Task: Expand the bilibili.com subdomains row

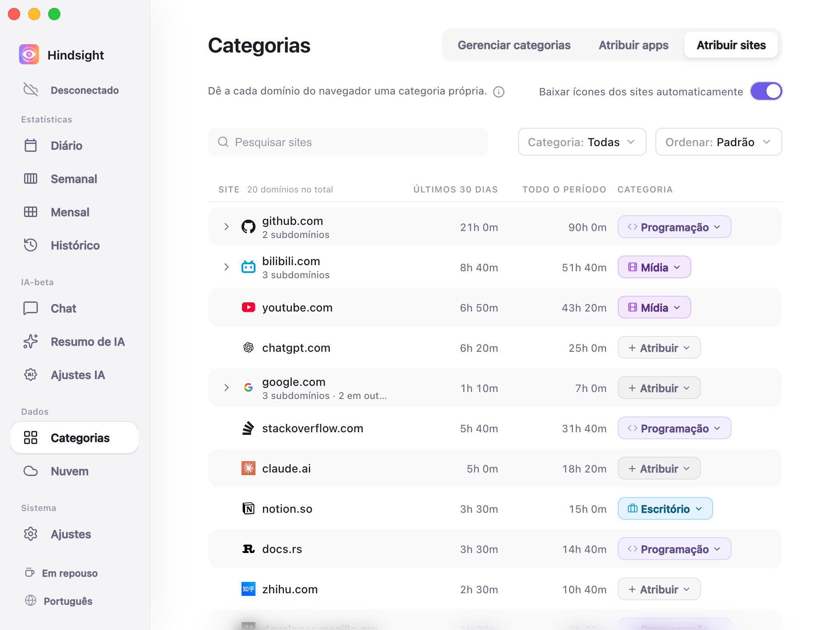Action: click(227, 267)
